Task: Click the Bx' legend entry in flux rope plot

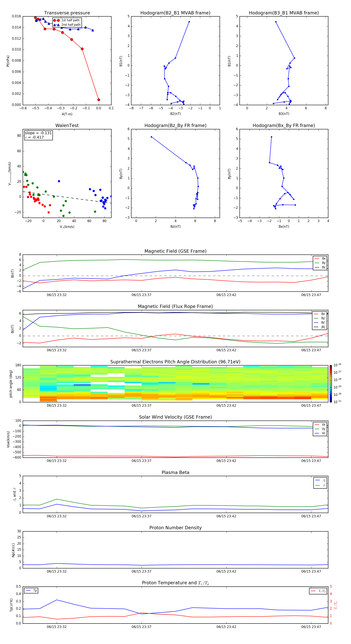Action: tap(320, 314)
